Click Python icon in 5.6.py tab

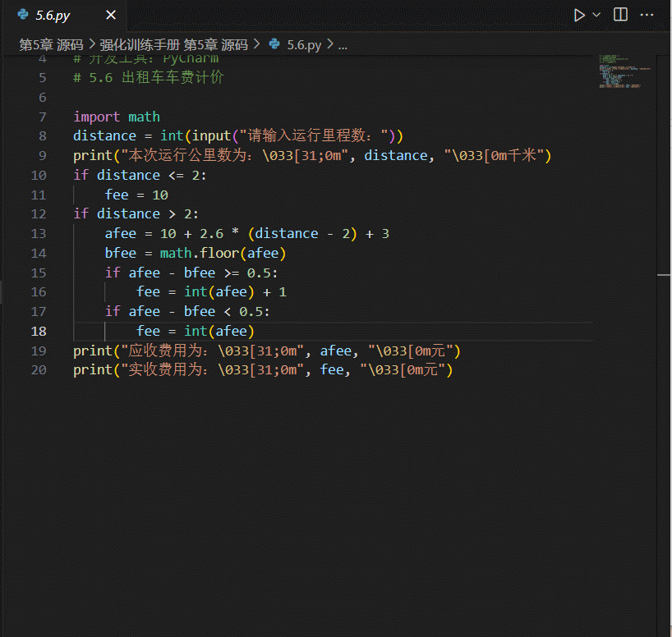23,15
